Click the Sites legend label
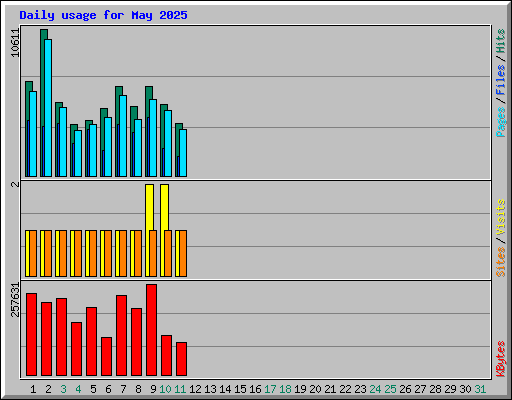This screenshot has height=400, width=512. click(x=500, y=262)
